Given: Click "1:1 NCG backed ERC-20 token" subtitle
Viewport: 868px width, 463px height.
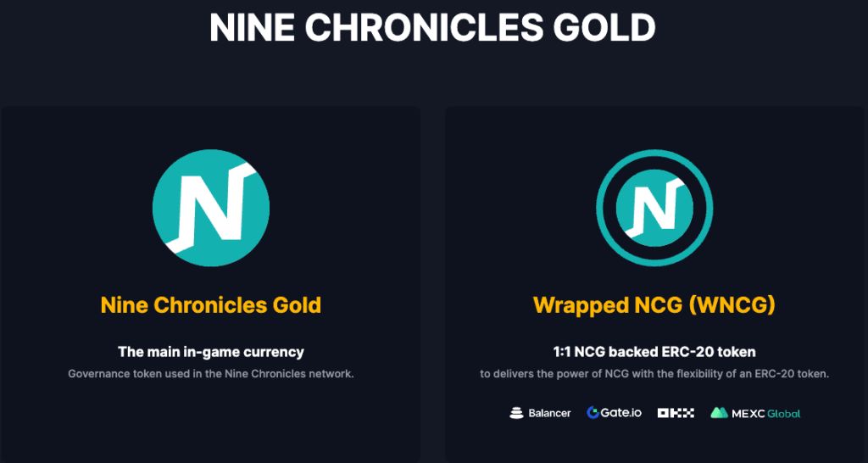Looking at the screenshot, I should (x=654, y=351).
